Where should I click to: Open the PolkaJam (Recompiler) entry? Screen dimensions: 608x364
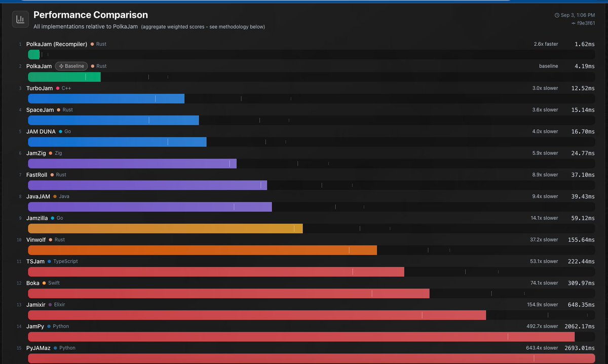pyautogui.click(x=56, y=44)
